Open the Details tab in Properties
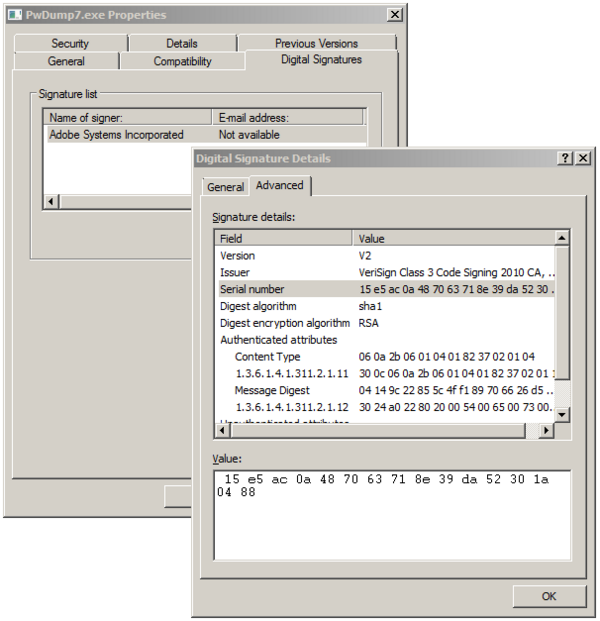 [x=182, y=43]
